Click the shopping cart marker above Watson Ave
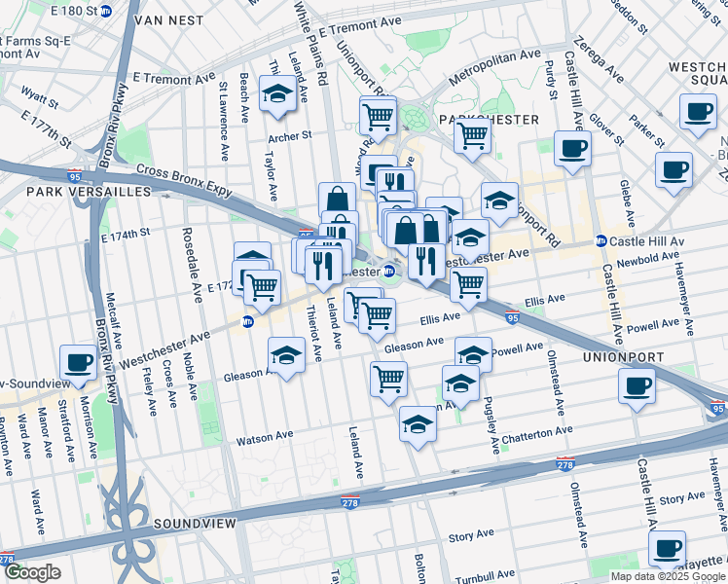This screenshot has width=728, height=584. 388,377
